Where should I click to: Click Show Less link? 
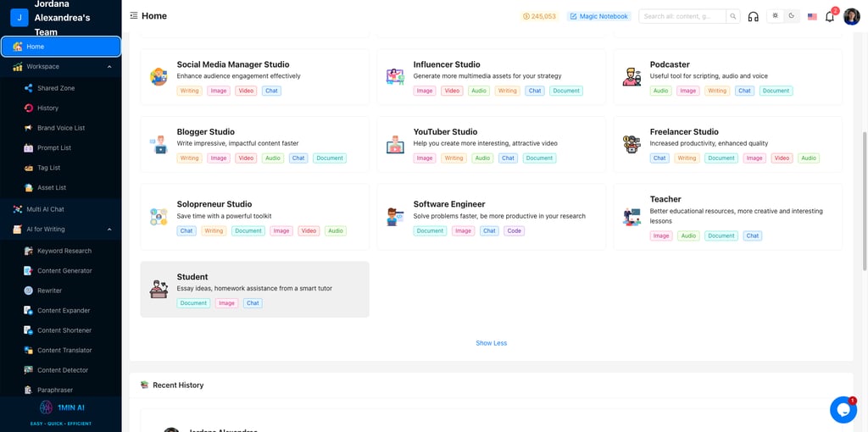click(491, 343)
